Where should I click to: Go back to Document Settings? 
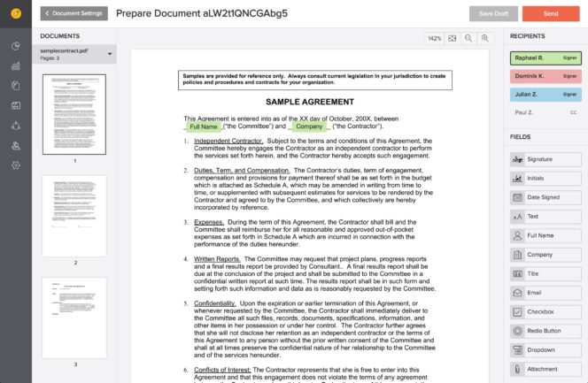click(x=74, y=13)
